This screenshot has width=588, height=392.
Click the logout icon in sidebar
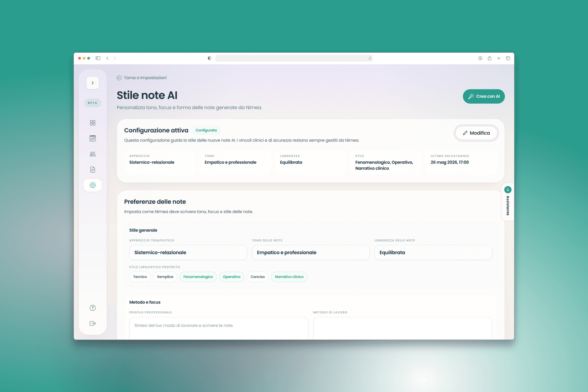pos(92,323)
